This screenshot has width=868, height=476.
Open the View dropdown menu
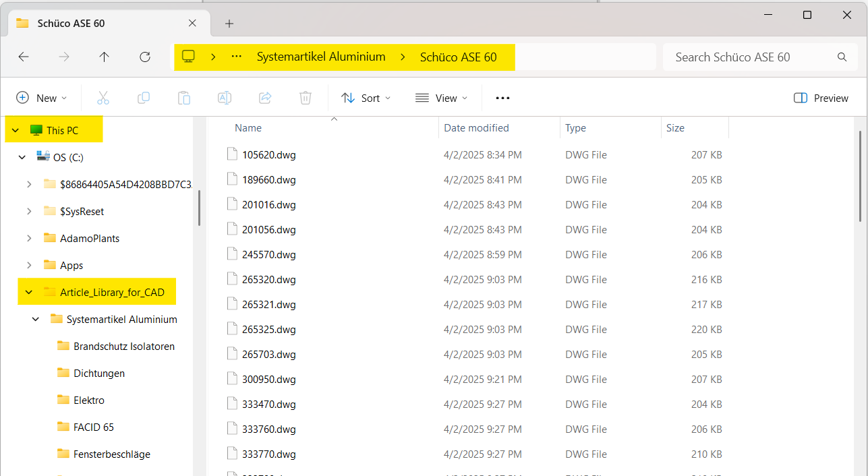(x=442, y=98)
